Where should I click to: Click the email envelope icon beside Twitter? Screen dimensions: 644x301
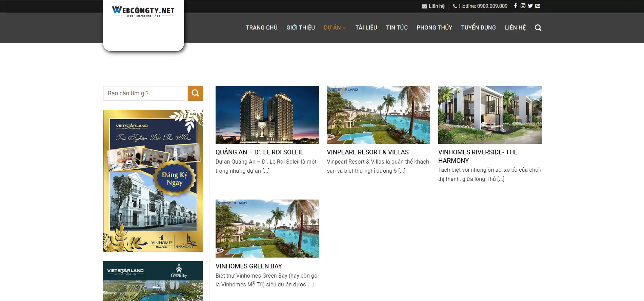pyautogui.click(x=538, y=6)
